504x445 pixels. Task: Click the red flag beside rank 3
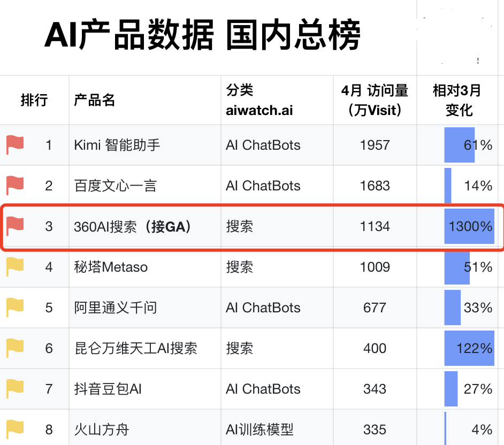pyautogui.click(x=15, y=226)
